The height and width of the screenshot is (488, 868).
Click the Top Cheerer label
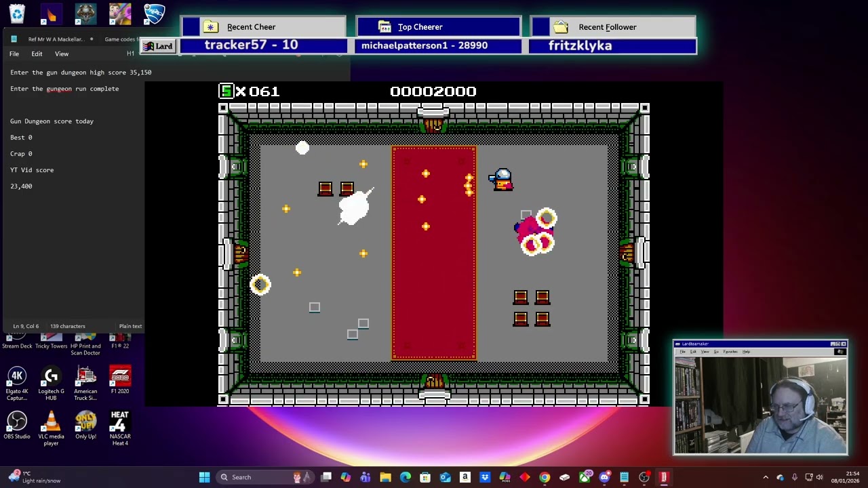420,27
